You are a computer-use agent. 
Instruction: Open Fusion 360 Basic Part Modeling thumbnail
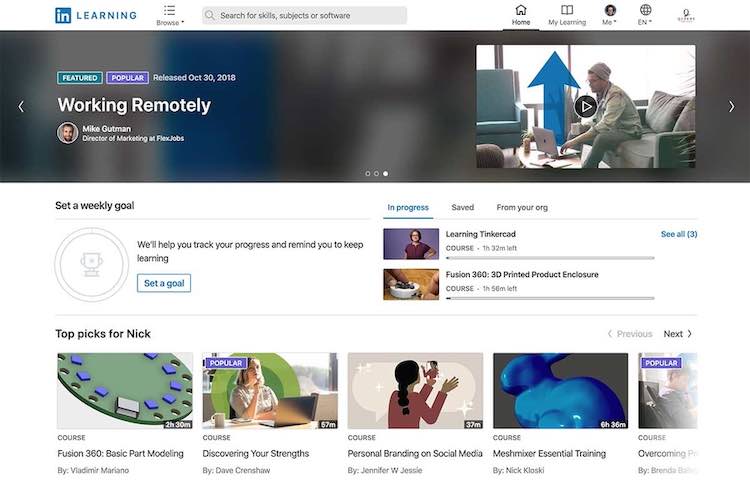click(x=125, y=390)
